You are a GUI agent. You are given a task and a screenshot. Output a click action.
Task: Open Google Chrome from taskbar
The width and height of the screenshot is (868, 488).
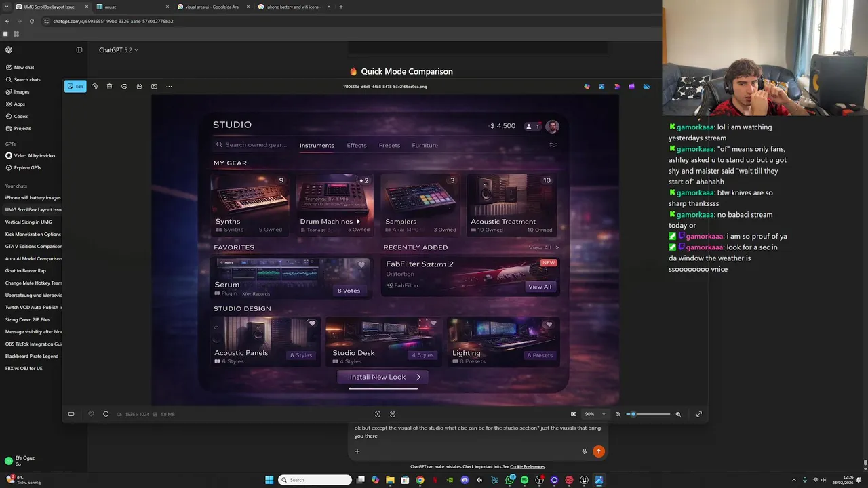[x=420, y=480]
